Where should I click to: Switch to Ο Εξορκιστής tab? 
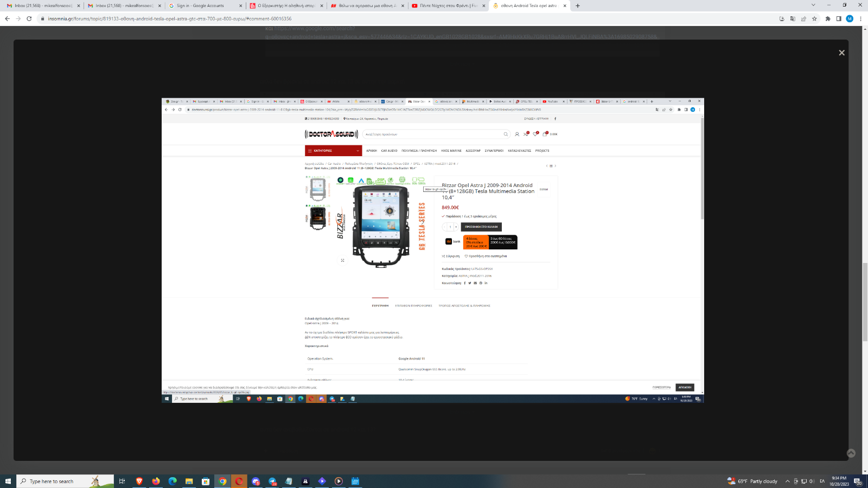tap(286, 5)
